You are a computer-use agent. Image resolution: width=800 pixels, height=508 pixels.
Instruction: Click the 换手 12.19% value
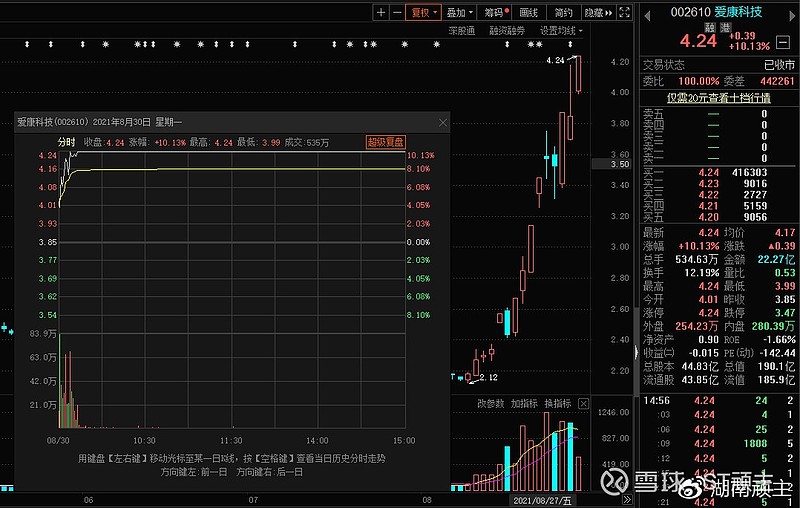701,273
